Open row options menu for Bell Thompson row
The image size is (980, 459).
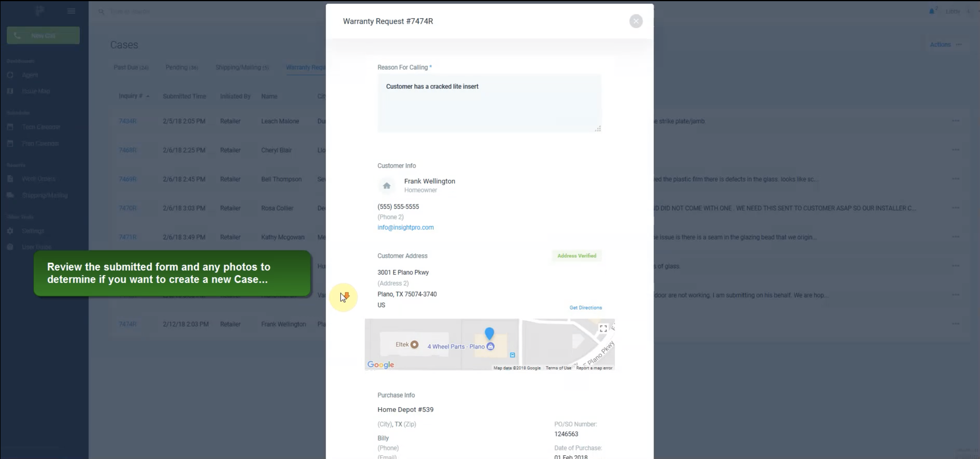tap(955, 179)
